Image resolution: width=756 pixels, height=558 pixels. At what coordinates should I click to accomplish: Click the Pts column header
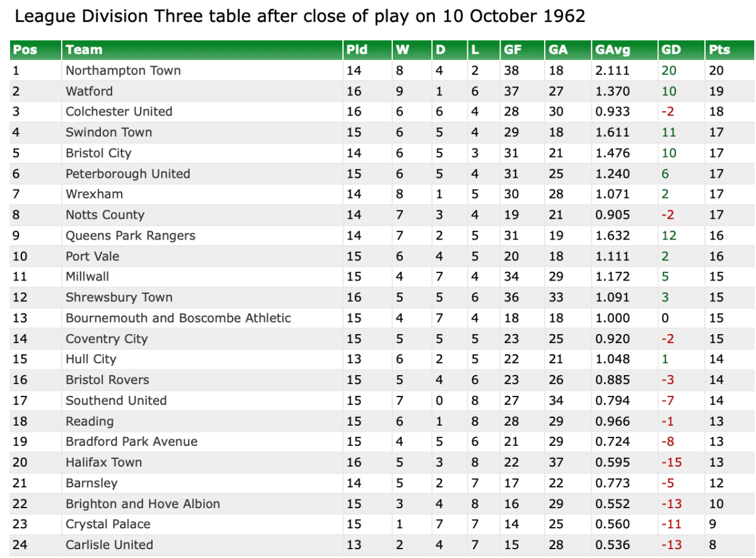719,50
